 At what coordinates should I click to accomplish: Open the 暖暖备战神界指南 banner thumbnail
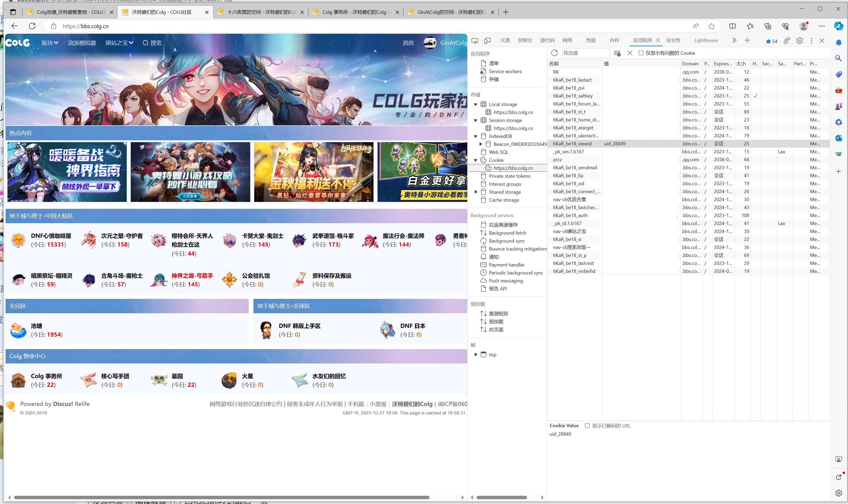click(x=67, y=172)
